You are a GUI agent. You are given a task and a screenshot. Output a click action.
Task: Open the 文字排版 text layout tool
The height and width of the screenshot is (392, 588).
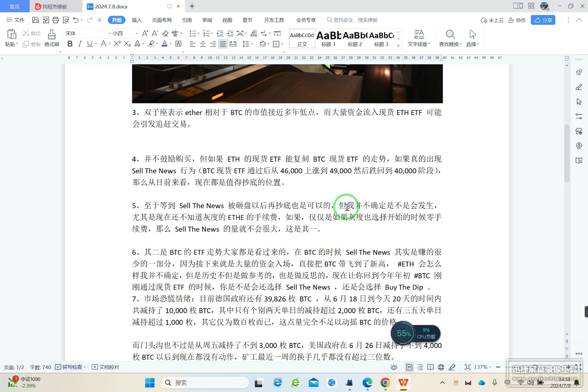(419, 38)
